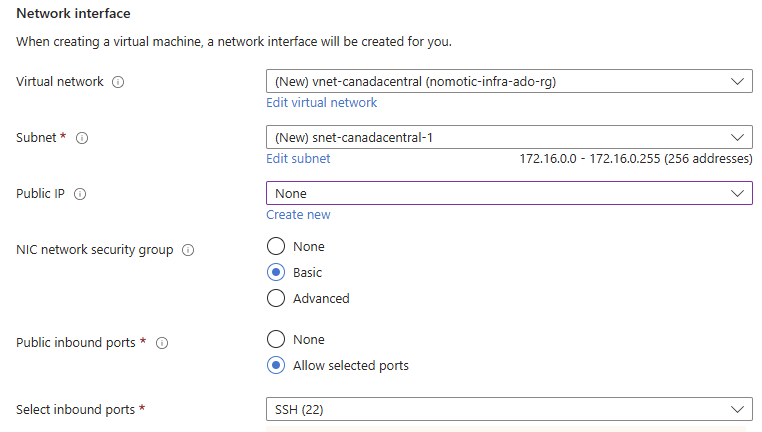Click the subnet address range text

636,159
